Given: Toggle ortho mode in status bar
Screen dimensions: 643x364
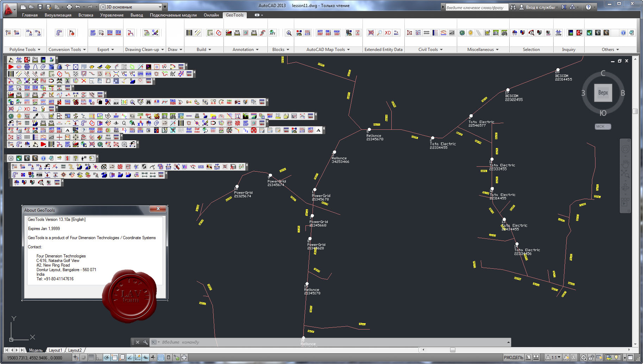Looking at the screenshot, I should (99, 358).
